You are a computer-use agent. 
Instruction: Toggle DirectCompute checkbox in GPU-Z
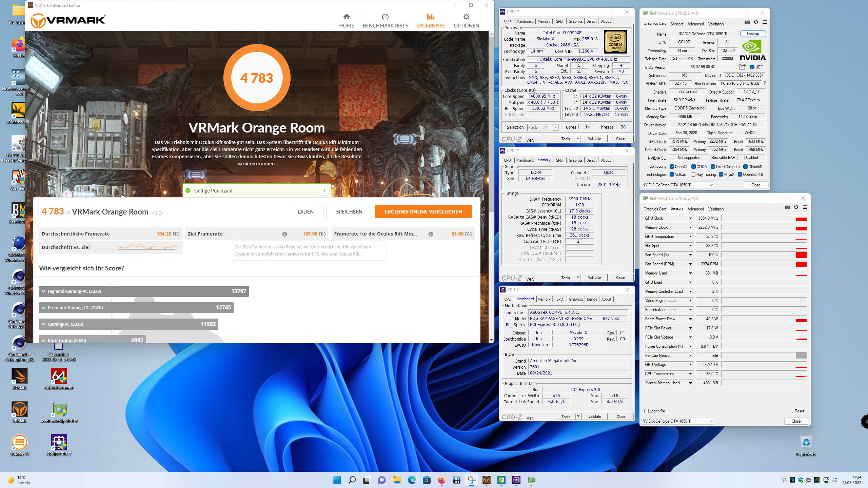[x=713, y=167]
